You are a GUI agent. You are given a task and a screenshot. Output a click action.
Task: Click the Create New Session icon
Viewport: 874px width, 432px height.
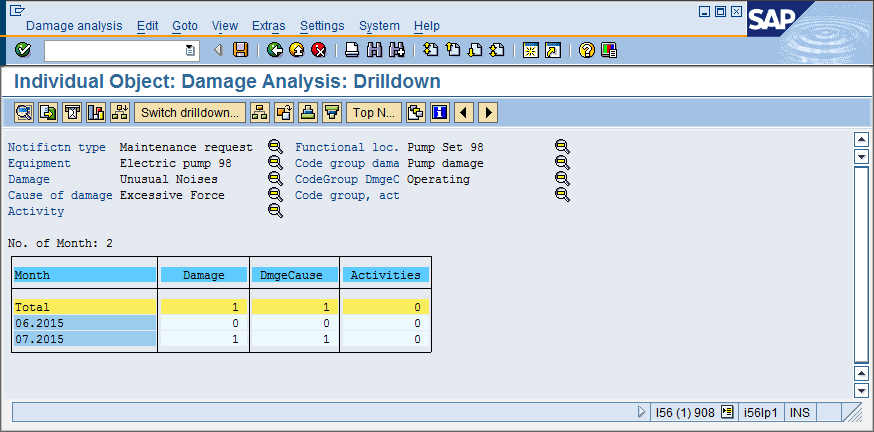pyautogui.click(x=531, y=50)
